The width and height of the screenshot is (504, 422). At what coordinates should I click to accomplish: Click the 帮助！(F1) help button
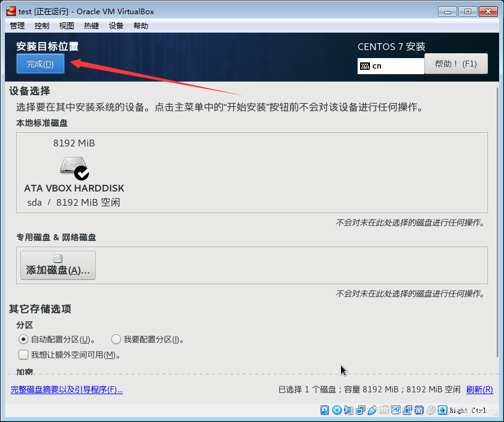(x=456, y=64)
